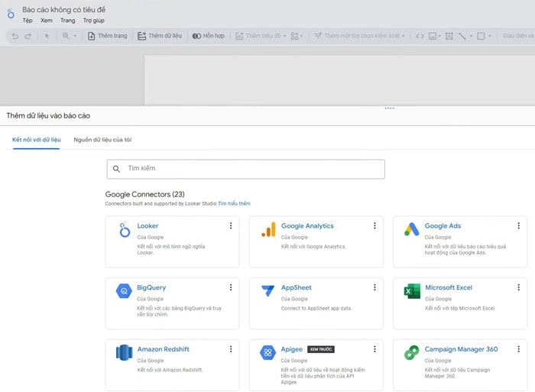Expand the line tool dropdown arrow
Viewport: 535px width, 392px height.
tap(471, 36)
